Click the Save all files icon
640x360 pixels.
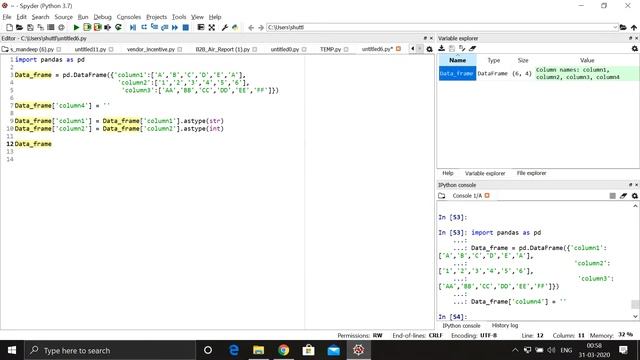40,27
